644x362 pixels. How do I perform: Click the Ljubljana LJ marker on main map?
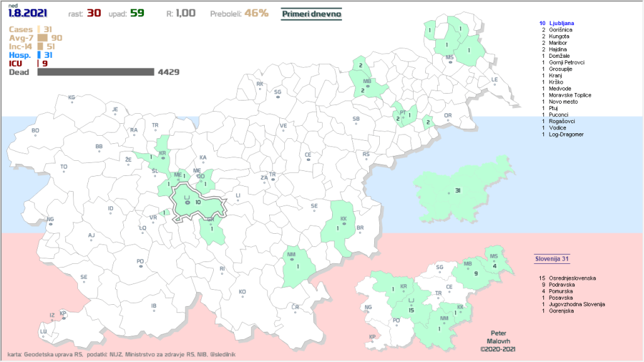pos(187,202)
